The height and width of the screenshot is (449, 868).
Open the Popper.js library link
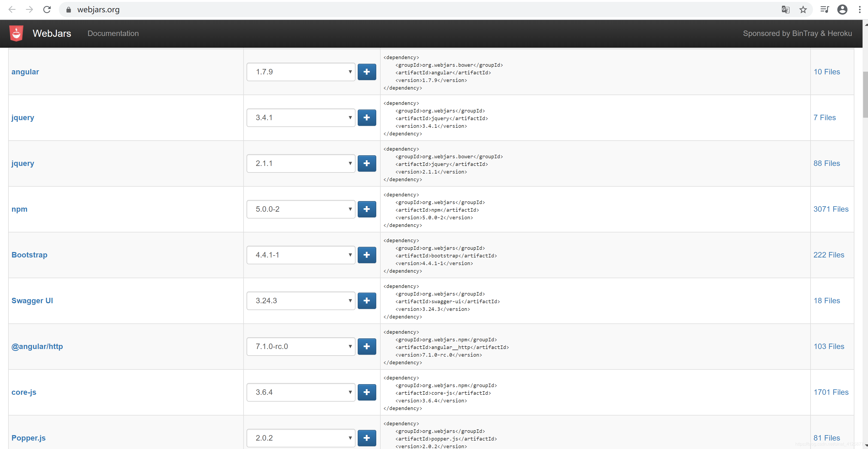(x=28, y=438)
